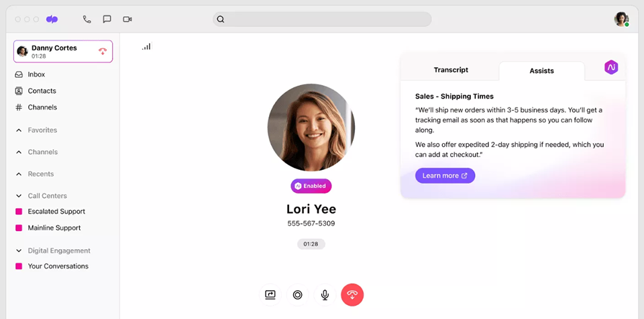This screenshot has width=644, height=319.
Task: Start a video meeting with camera icon
Action: [127, 19]
